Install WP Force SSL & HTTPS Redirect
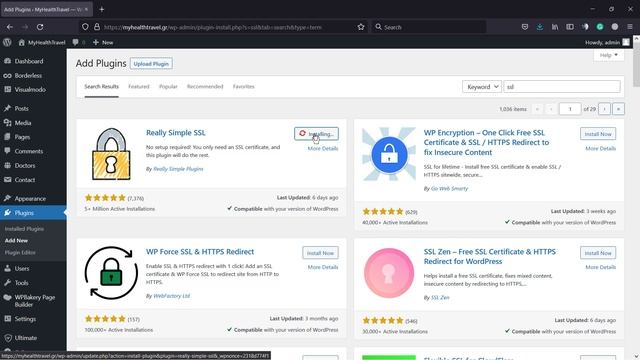640x360 pixels. point(320,253)
